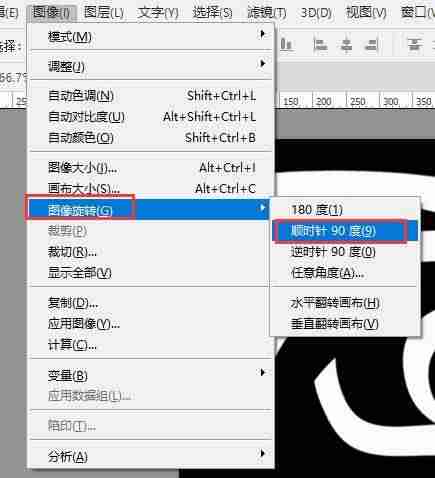Open the 选择(S) menu

212,13
